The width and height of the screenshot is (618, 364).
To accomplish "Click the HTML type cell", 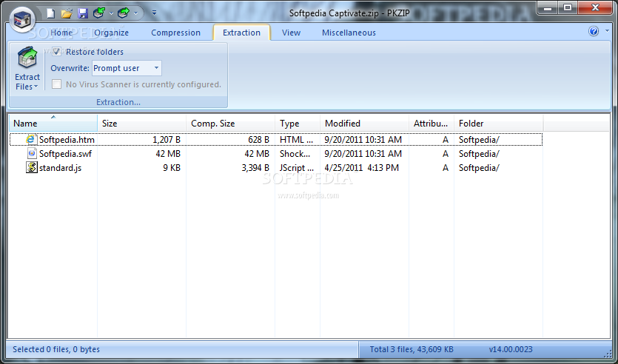I will [296, 139].
